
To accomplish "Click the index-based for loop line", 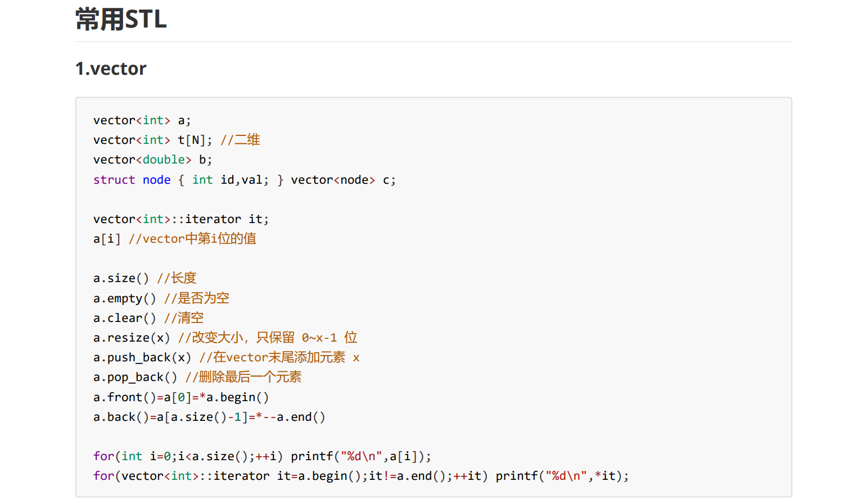I will tap(262, 456).
